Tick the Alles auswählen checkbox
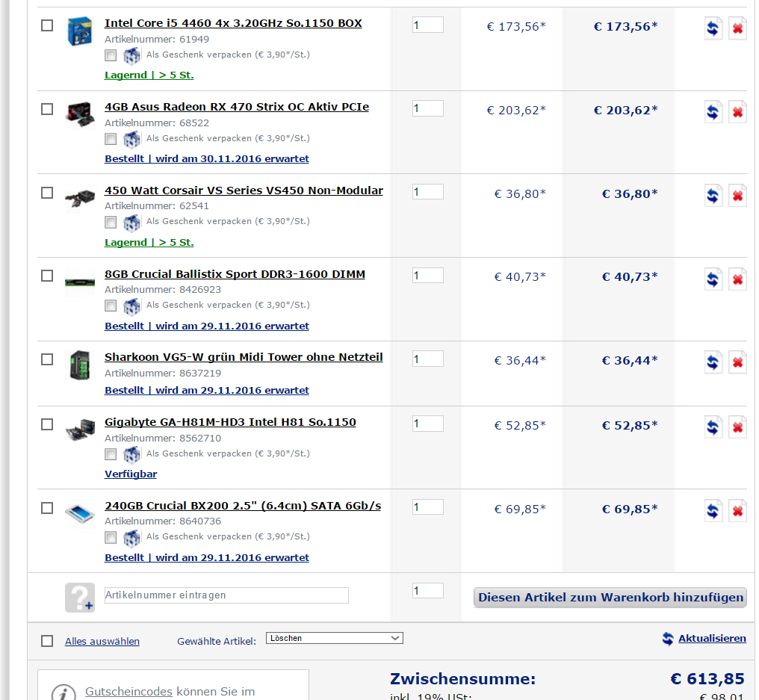The image size is (759, 700). click(x=47, y=641)
